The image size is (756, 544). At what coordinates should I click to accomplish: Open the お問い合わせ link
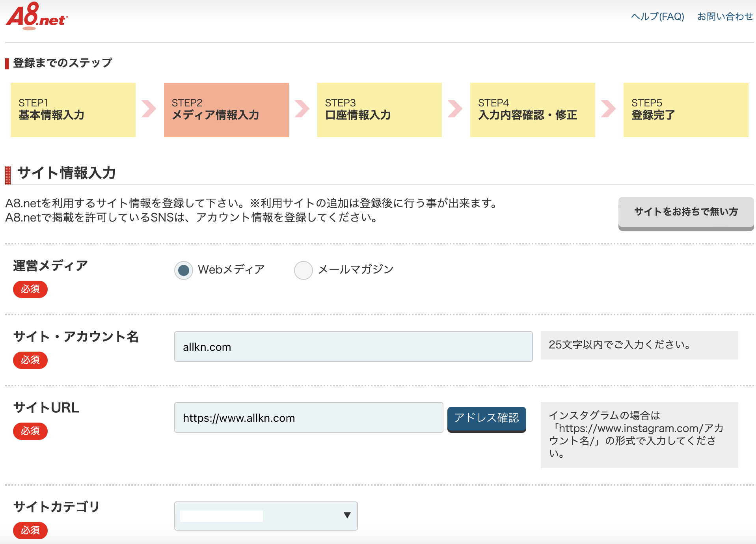pyautogui.click(x=725, y=17)
